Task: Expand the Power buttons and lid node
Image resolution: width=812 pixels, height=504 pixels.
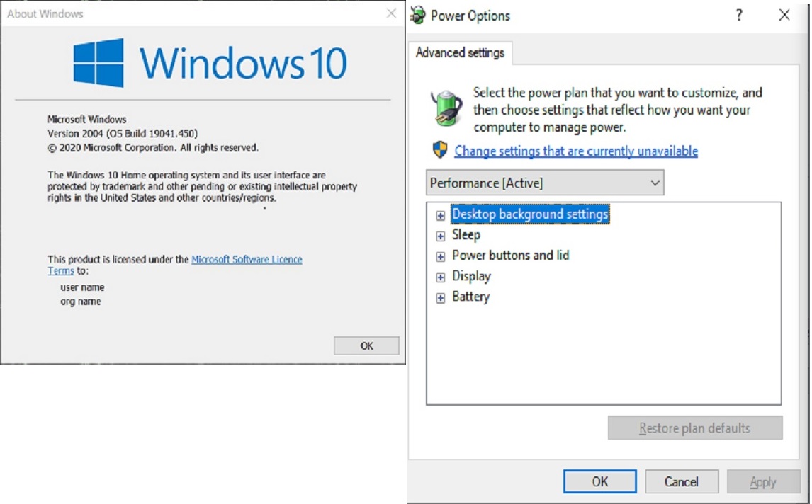Action: pos(440,257)
